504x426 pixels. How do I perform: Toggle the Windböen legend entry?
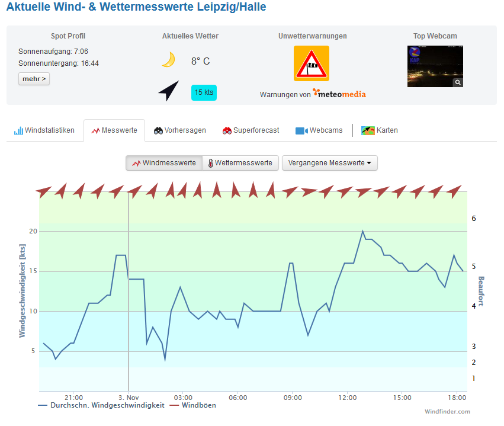click(x=193, y=405)
